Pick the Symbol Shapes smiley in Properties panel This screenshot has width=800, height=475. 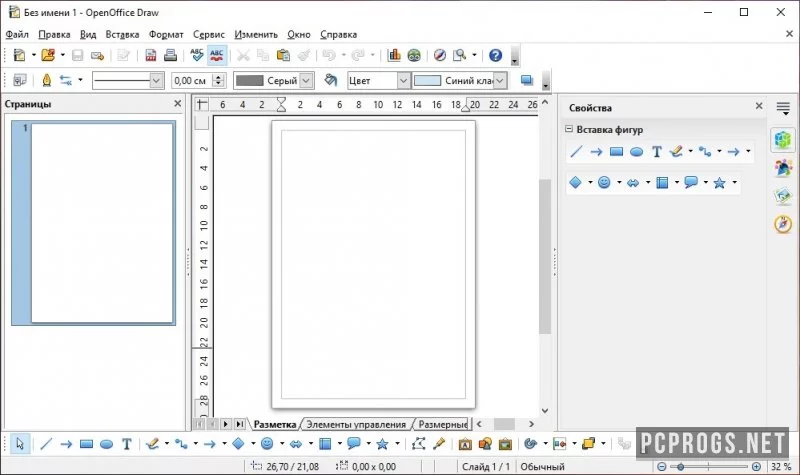coord(604,183)
